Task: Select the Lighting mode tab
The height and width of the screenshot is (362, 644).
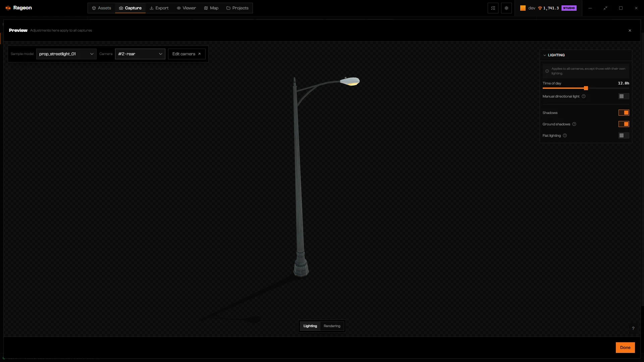Action: point(310,326)
